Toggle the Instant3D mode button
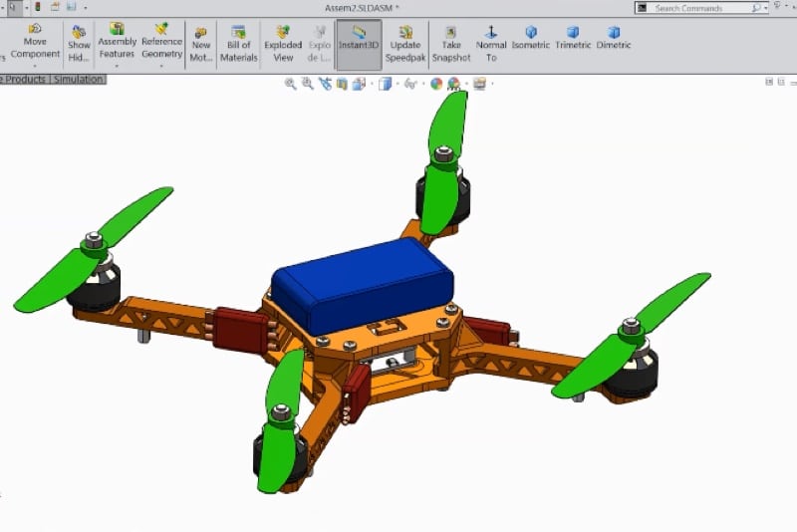The image size is (797, 532). (x=359, y=45)
